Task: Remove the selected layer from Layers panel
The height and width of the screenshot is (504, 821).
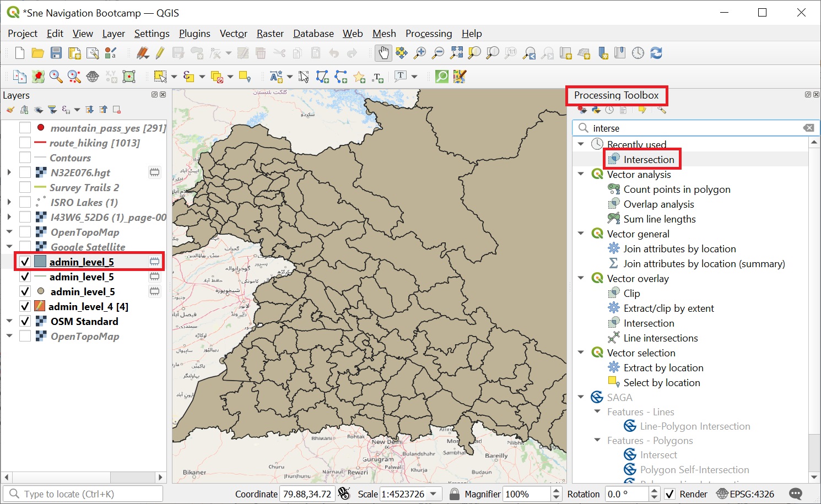Action: point(117,110)
